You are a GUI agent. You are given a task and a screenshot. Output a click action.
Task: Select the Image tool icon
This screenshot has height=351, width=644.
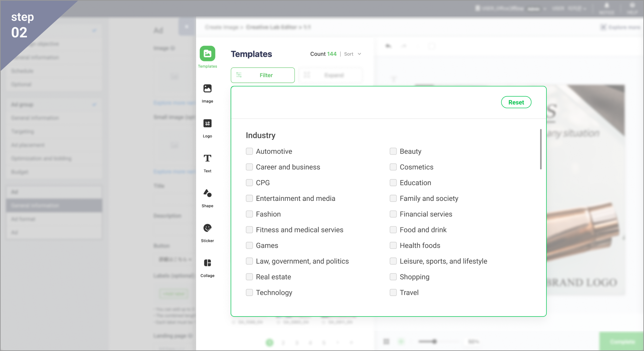[208, 88]
